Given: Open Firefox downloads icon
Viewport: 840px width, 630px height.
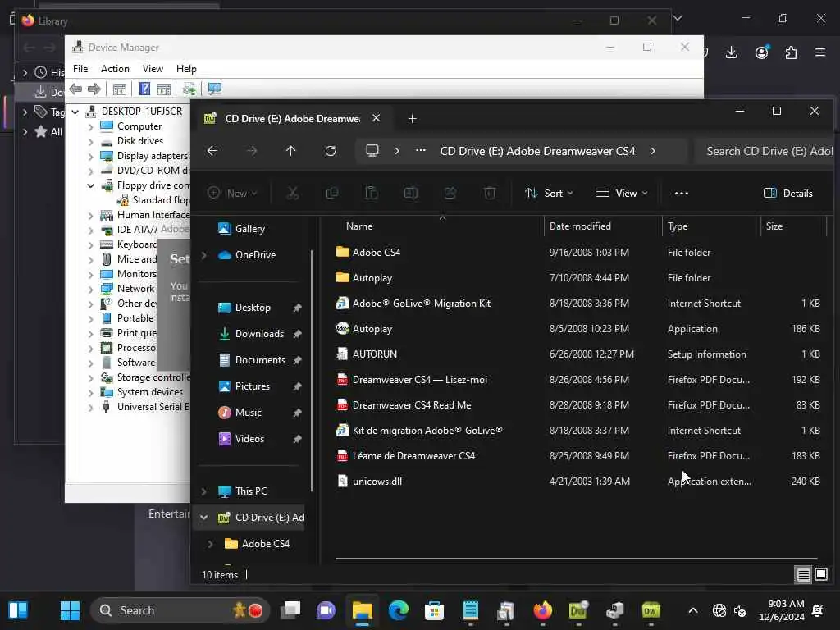Looking at the screenshot, I should coord(731,52).
